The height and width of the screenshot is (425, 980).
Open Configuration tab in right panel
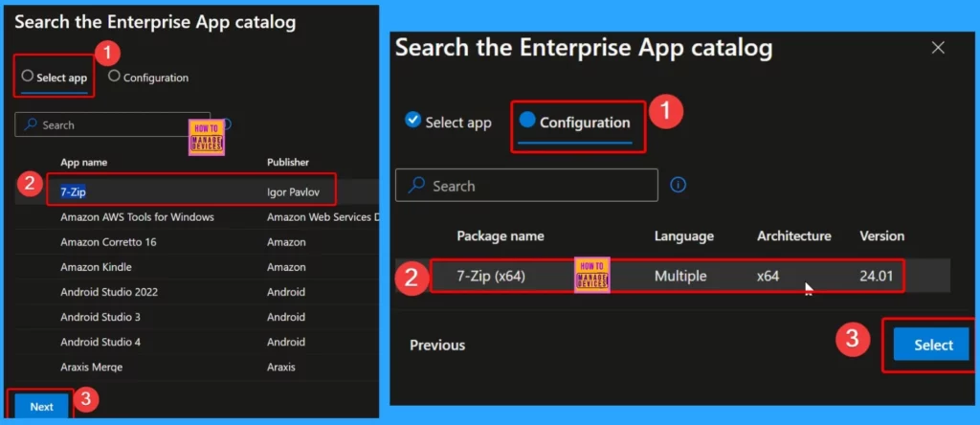575,123
